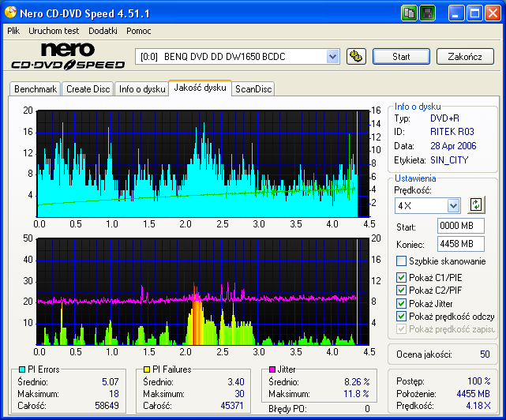Click the floppy disk save screenshot icon

[428, 13]
